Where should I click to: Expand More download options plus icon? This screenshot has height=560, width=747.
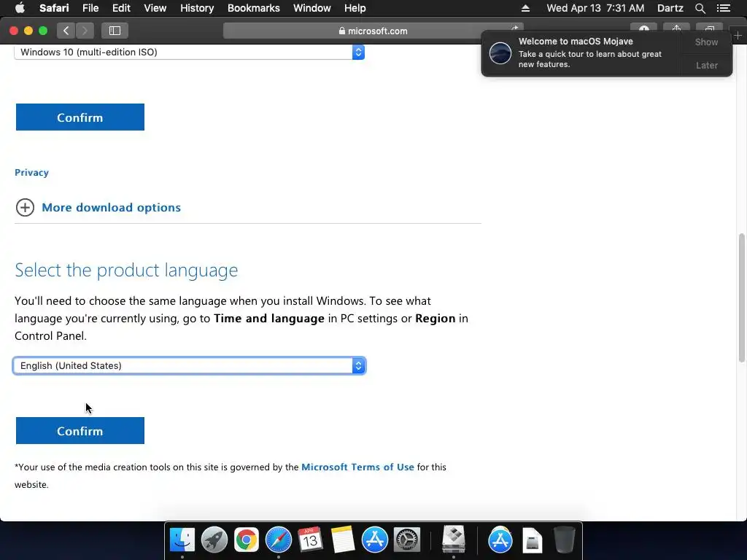pos(25,208)
